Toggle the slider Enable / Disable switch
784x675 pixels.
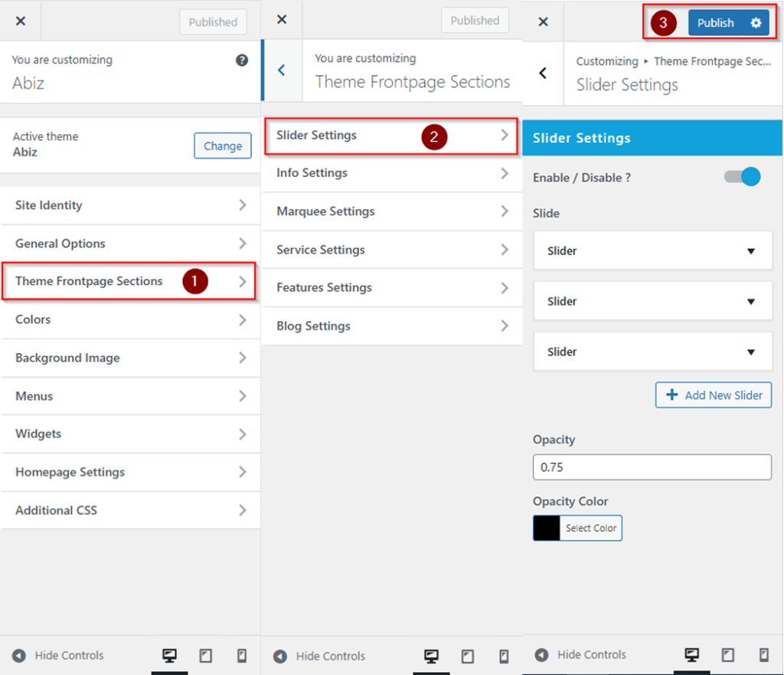pos(741,176)
